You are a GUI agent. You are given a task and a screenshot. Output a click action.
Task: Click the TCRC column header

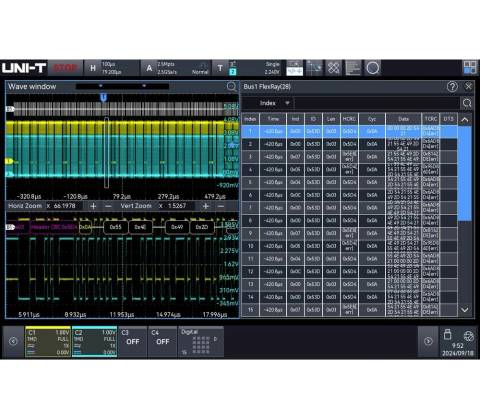click(x=430, y=119)
